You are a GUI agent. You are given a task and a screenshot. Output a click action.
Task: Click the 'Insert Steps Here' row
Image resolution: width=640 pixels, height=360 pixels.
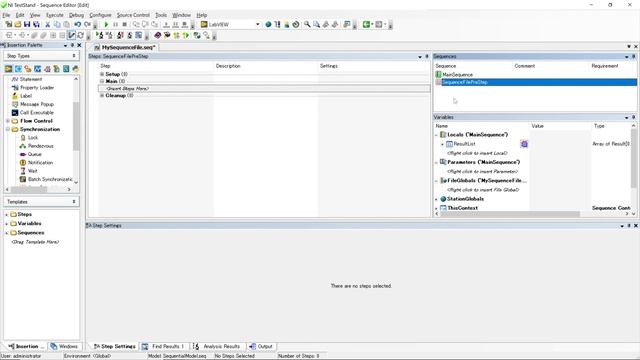[264, 89]
